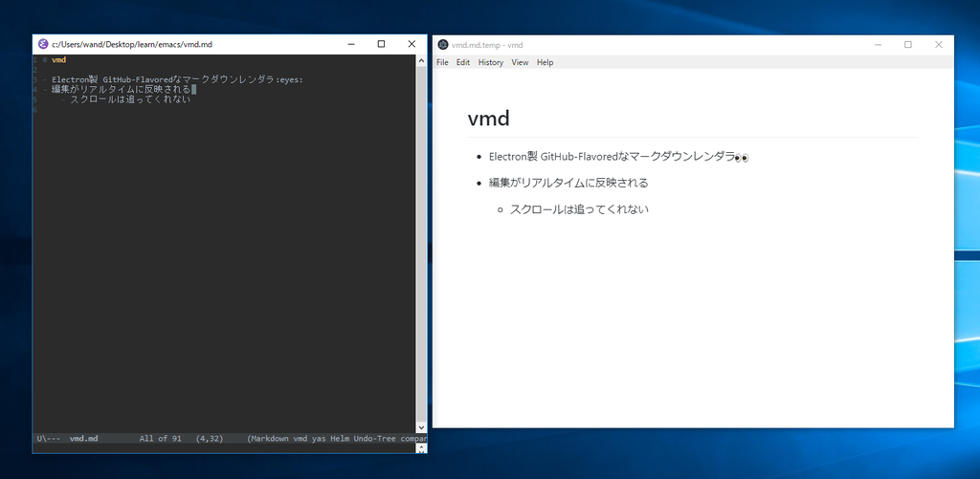Open the History menu in vmd window
Screen dimensions: 980x479
click(x=491, y=62)
